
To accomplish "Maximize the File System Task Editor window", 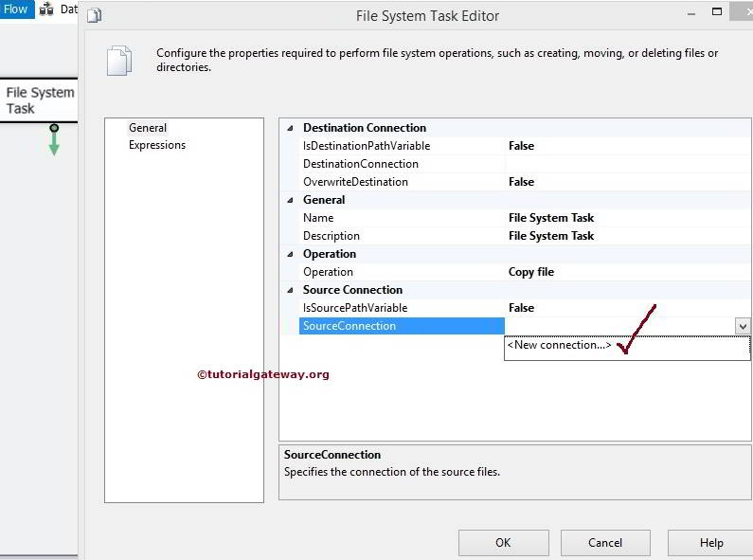I will tap(716, 11).
